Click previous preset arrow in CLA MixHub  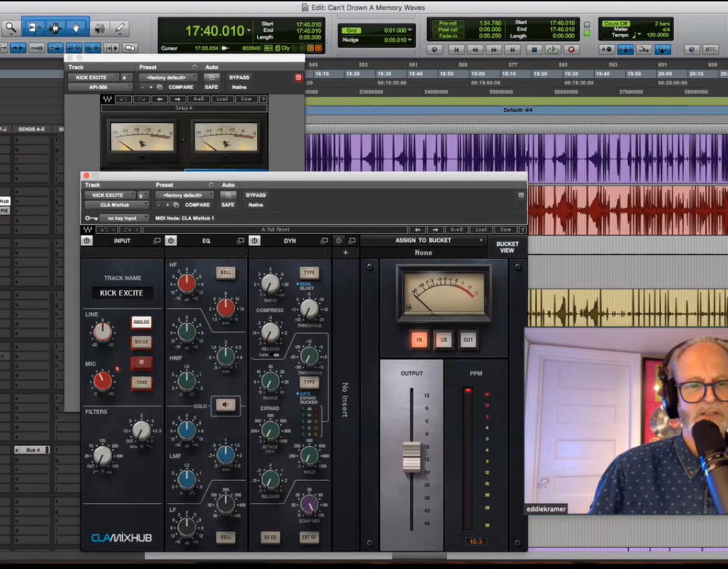pyautogui.click(x=417, y=229)
